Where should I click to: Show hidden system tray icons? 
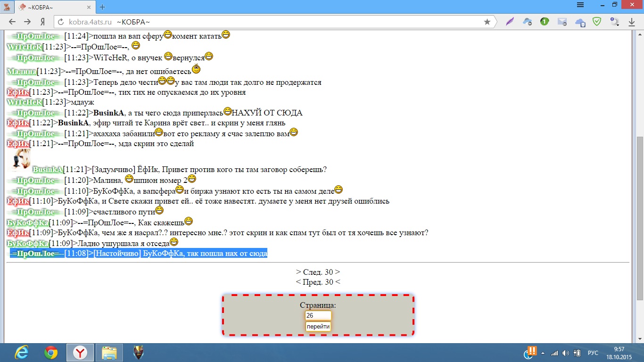click(543, 353)
